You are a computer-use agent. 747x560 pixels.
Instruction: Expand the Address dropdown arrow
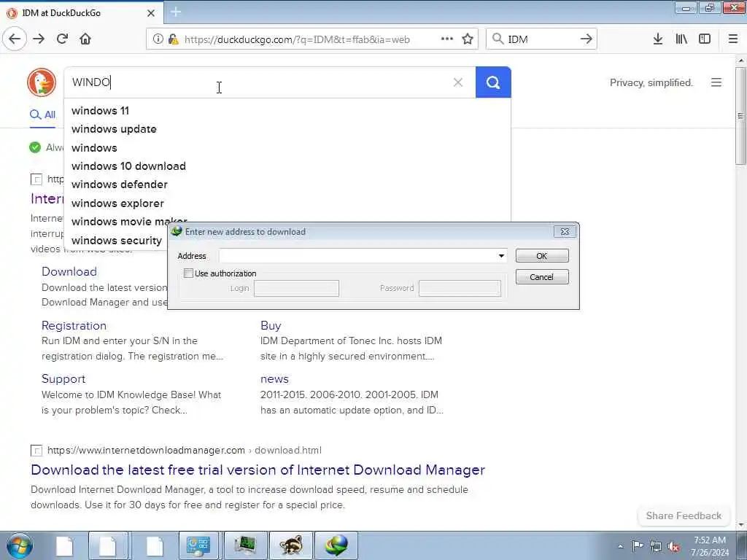tap(501, 256)
